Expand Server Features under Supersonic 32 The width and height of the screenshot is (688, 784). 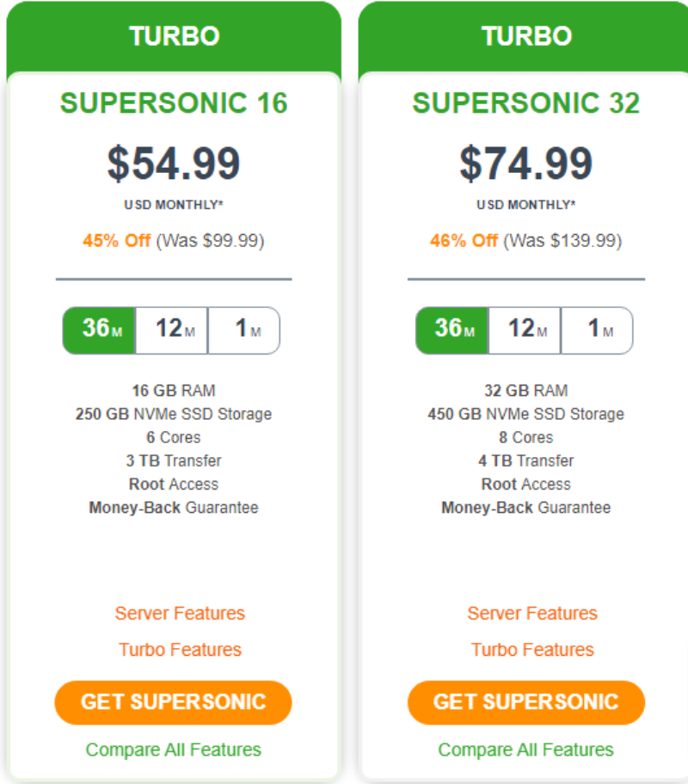point(532,614)
